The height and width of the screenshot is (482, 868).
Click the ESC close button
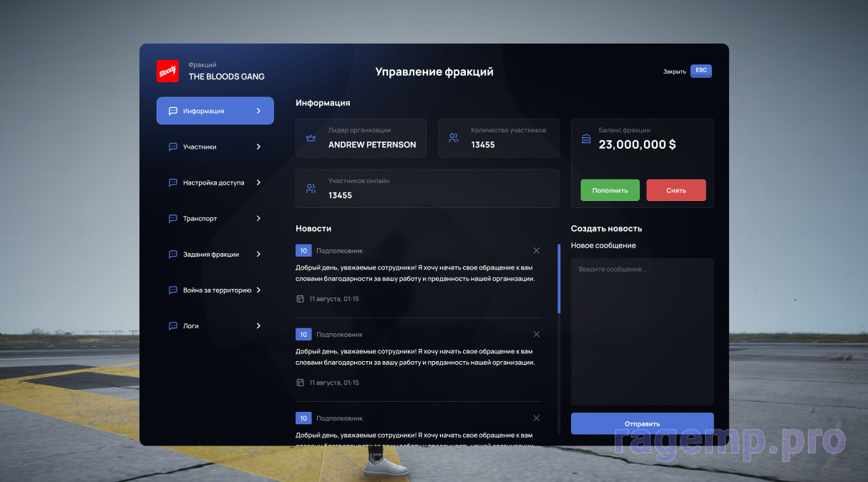[x=701, y=71]
